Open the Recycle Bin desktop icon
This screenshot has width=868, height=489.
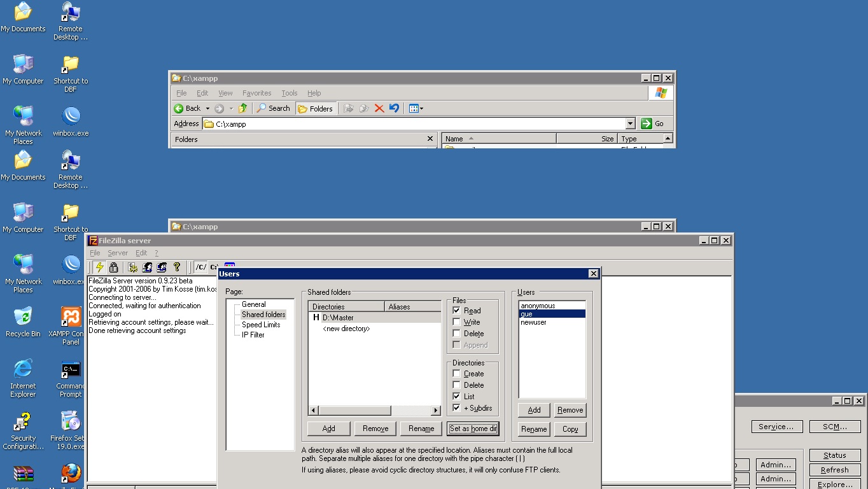click(23, 322)
